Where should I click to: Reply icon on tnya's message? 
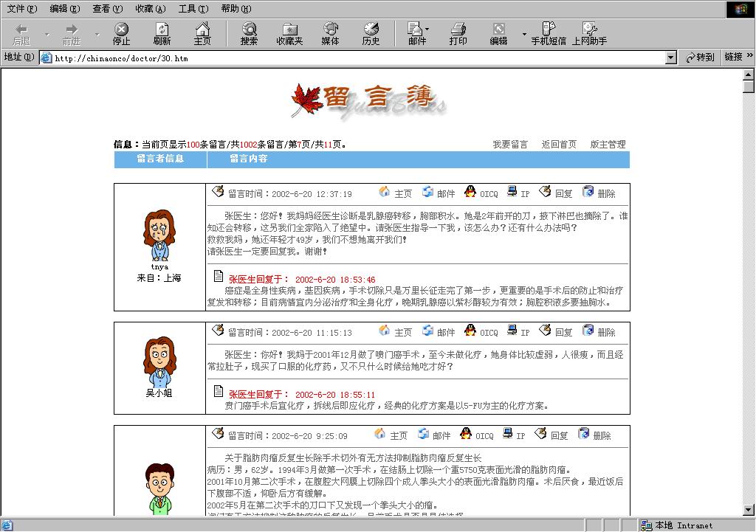coord(545,192)
